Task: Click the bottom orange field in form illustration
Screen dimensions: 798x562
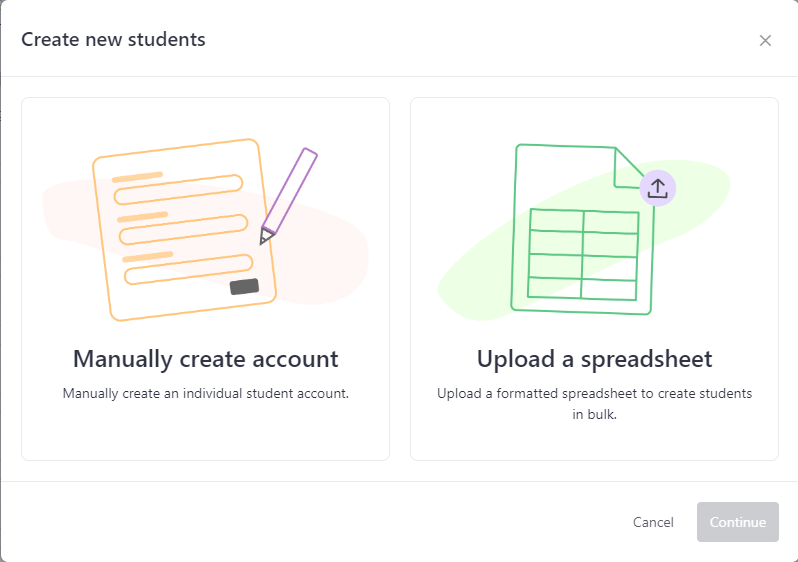Action: [x=188, y=269]
